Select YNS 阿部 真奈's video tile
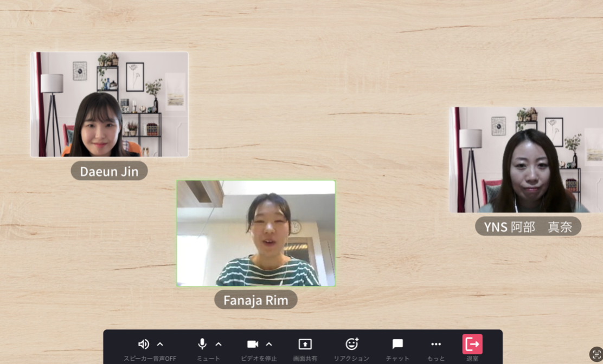The height and width of the screenshot is (364, 603). tap(526, 159)
